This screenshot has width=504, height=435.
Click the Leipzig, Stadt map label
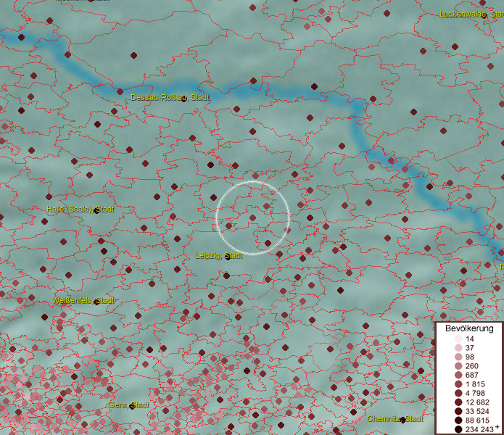pos(219,256)
